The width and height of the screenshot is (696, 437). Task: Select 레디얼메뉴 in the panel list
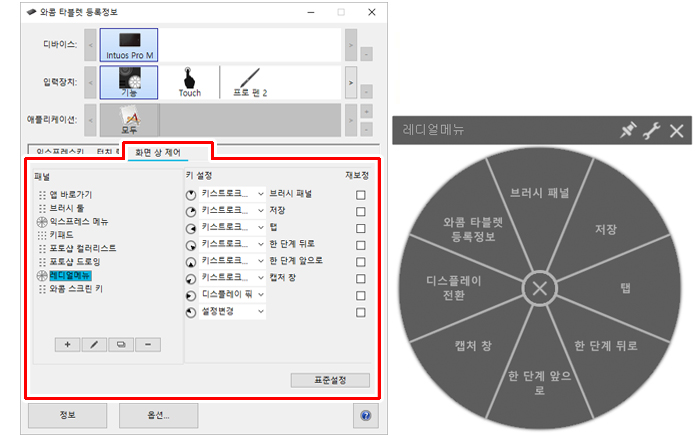70,276
